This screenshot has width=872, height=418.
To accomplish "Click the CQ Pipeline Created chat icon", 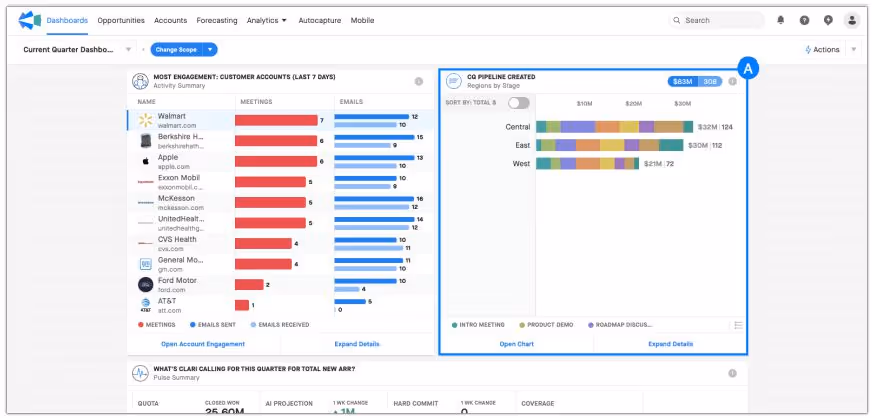I will 454,81.
